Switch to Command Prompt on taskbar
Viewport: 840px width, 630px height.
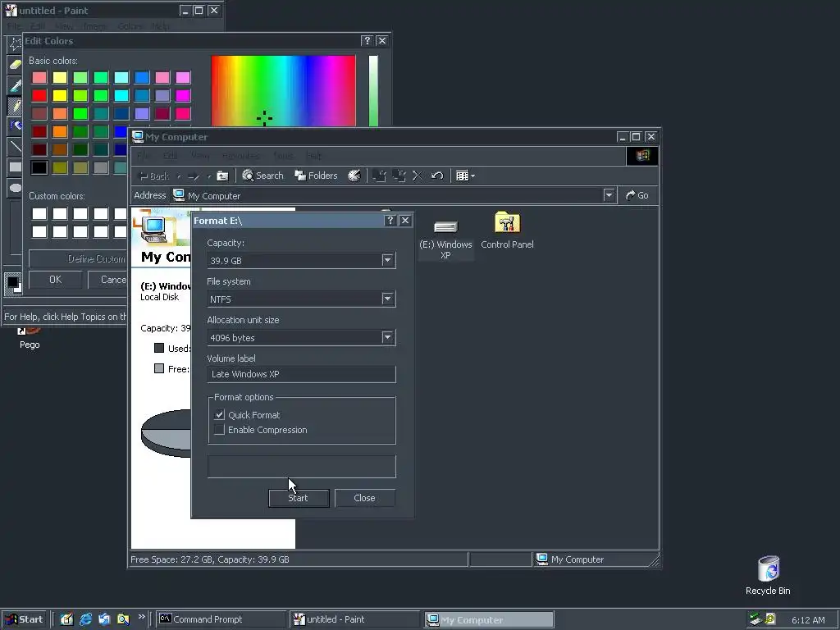click(x=221, y=619)
